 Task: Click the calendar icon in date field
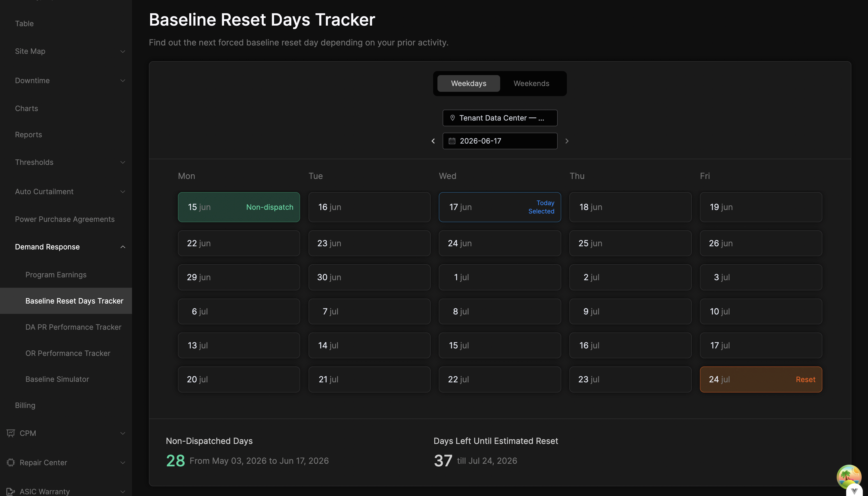pyautogui.click(x=452, y=141)
